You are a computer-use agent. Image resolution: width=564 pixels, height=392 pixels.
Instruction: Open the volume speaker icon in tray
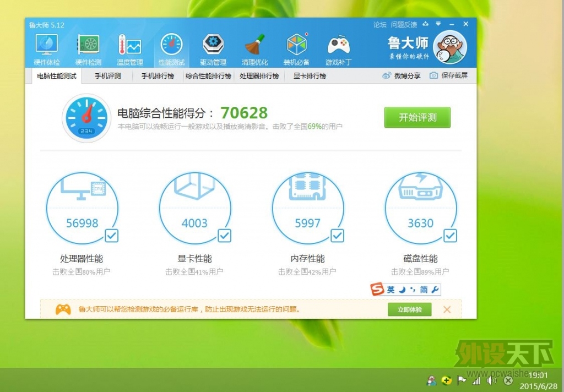click(x=491, y=380)
